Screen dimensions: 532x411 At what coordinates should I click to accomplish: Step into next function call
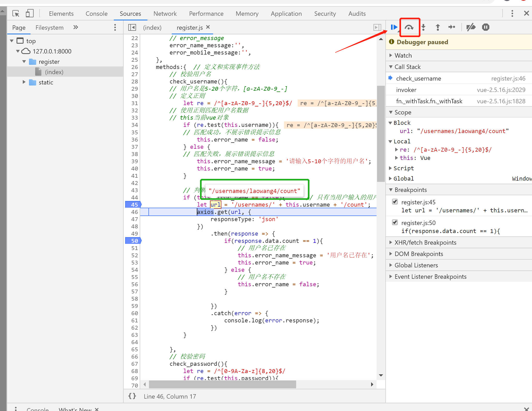point(423,27)
